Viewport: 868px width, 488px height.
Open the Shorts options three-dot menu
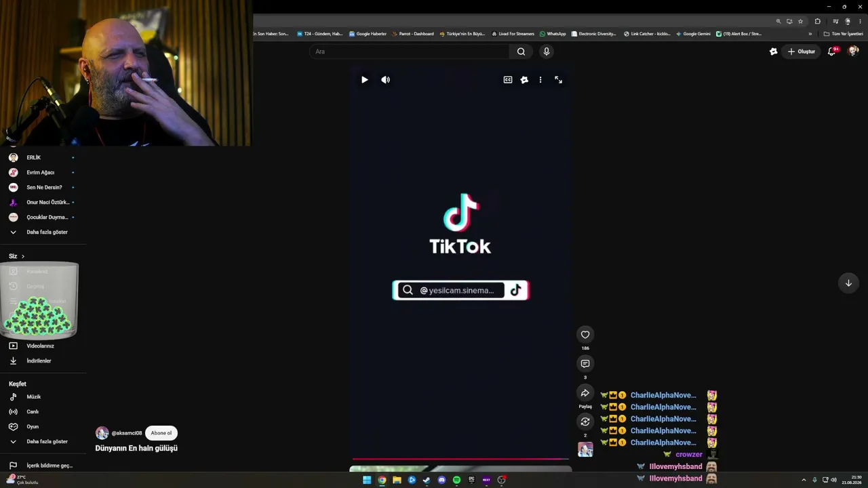540,80
